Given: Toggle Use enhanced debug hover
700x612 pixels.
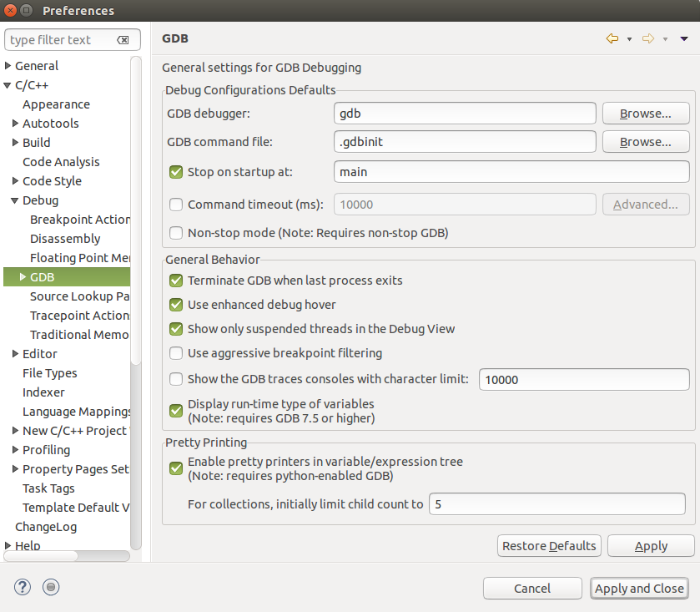Looking at the screenshot, I should pos(176,305).
